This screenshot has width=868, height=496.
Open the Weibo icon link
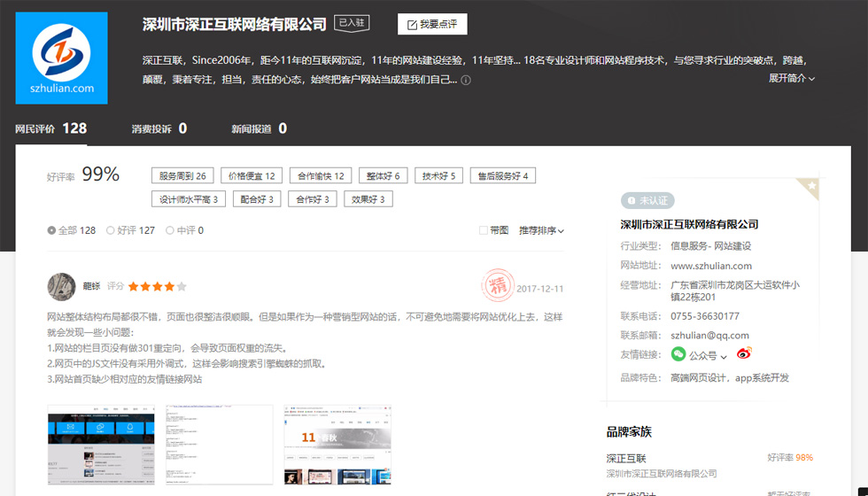pyautogui.click(x=744, y=353)
